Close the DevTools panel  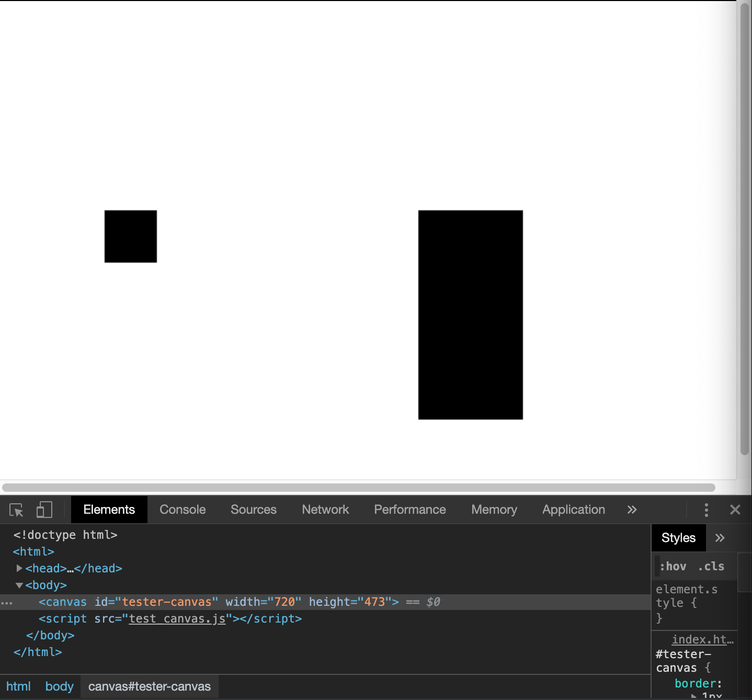735,510
